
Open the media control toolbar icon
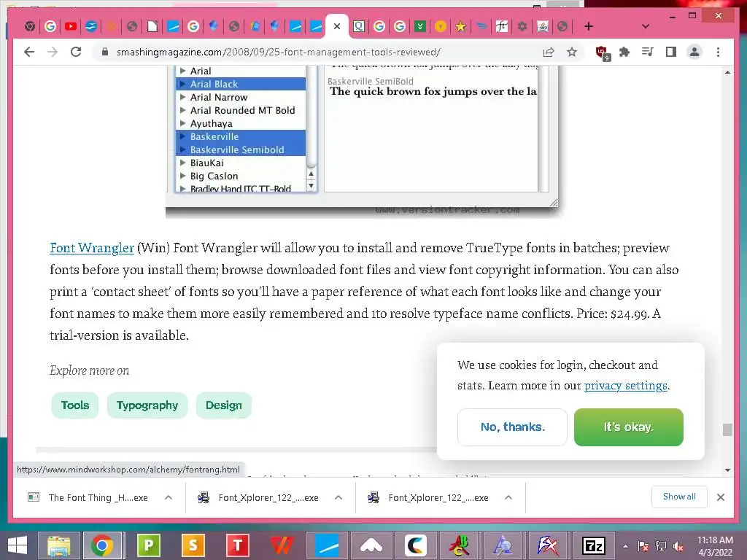tap(648, 52)
